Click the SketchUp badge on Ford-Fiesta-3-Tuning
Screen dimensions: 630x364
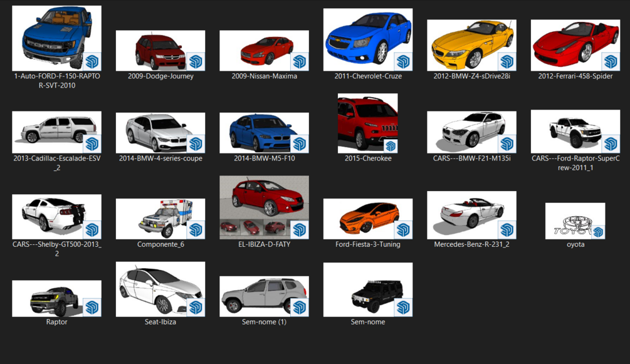(x=403, y=230)
